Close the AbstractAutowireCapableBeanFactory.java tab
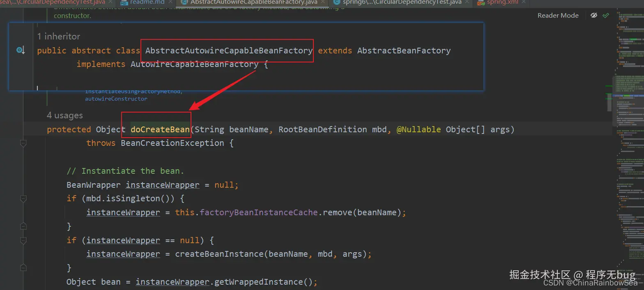The image size is (644, 290). [x=324, y=2]
